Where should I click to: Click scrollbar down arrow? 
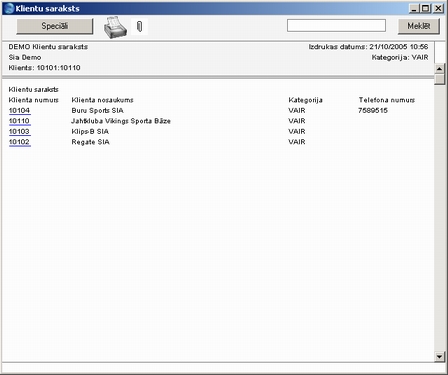439,357
